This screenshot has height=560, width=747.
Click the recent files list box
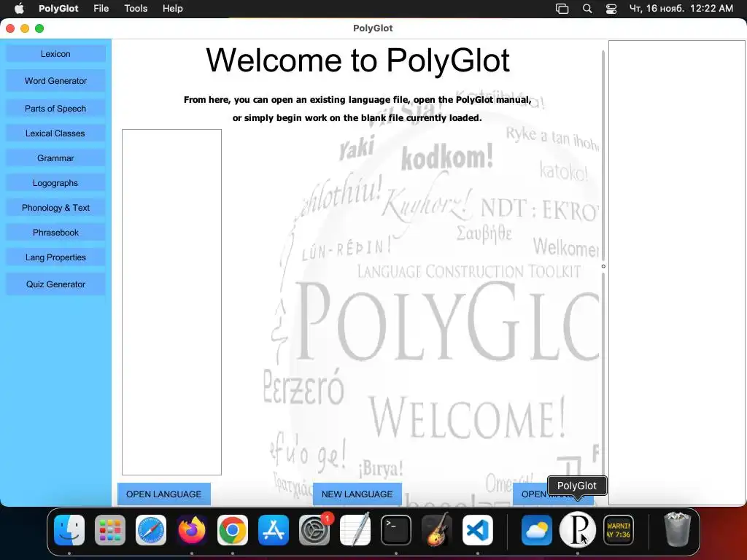click(171, 302)
